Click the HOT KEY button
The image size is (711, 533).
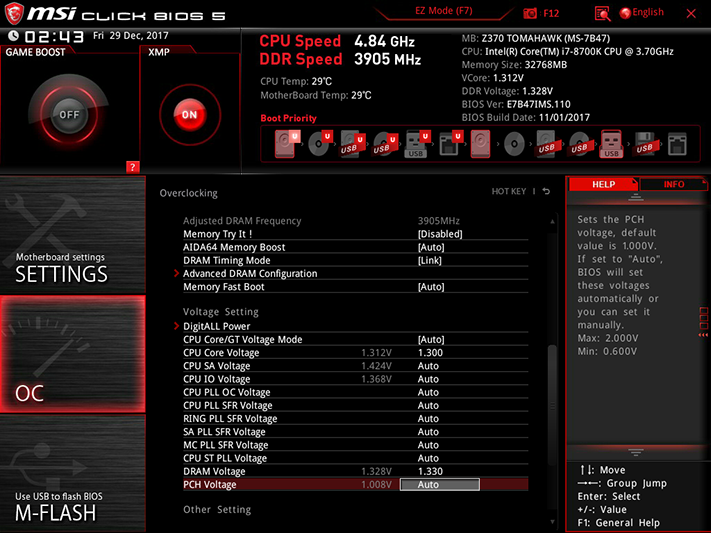coord(509,191)
